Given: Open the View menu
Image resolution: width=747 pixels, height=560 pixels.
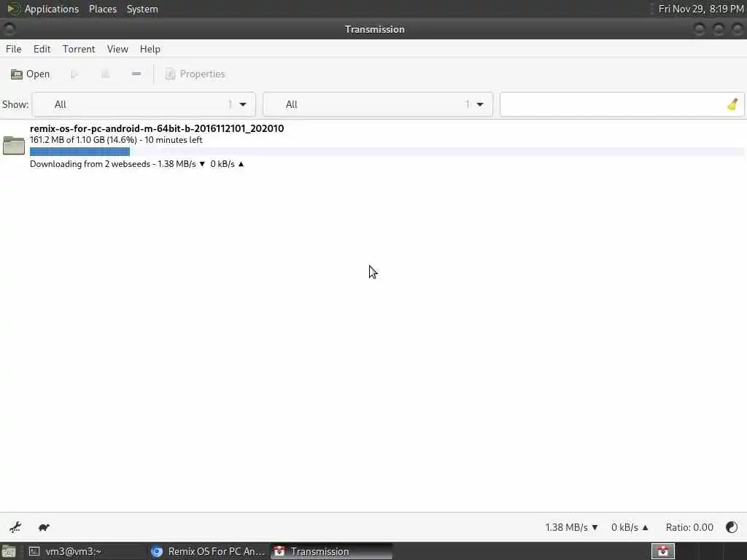Looking at the screenshot, I should click(x=117, y=49).
